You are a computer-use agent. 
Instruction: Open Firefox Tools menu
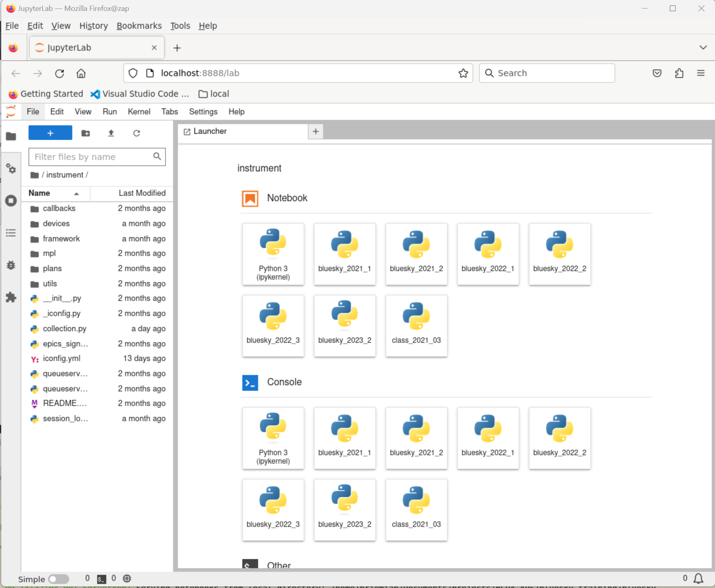[x=180, y=26]
